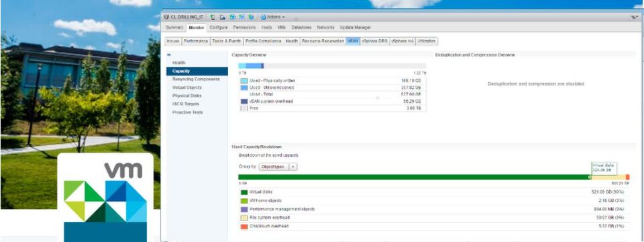Open the Profile Compliance sub-tab
The width and height of the screenshot is (644, 242).
point(263,41)
